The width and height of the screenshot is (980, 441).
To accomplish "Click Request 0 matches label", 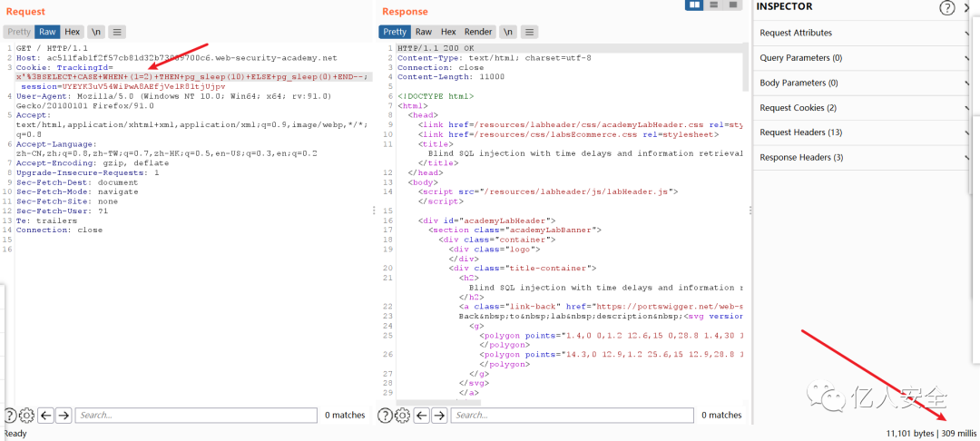I will click(x=345, y=415).
